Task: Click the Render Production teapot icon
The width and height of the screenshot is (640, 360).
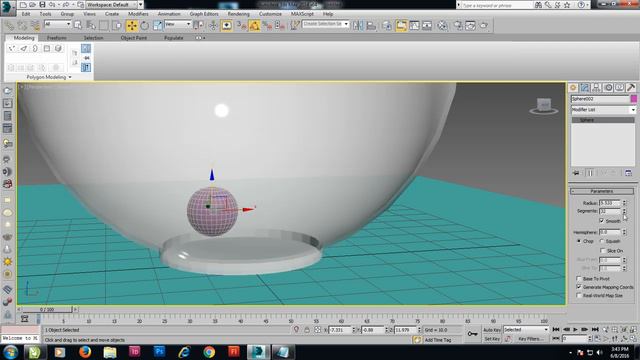Action: (484, 26)
